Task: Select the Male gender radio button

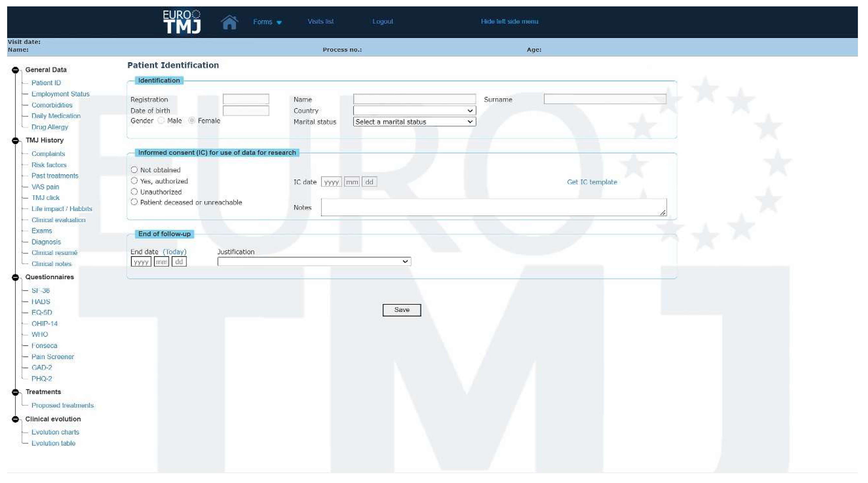Action: [161, 120]
